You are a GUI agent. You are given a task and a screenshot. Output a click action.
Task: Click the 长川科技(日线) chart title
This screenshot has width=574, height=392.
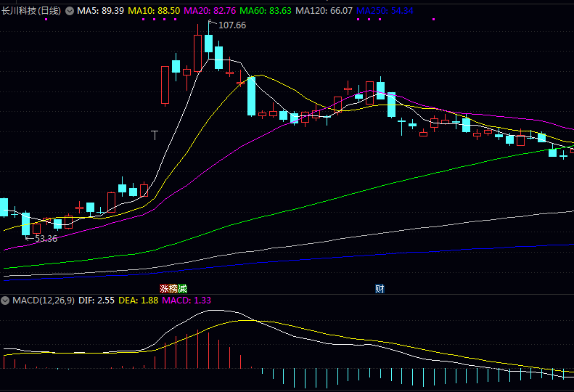click(31, 11)
